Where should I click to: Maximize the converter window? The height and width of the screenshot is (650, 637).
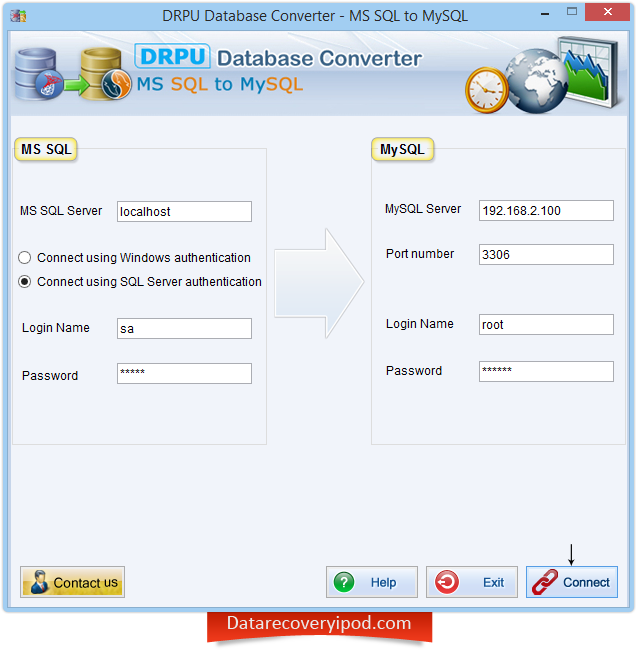pos(572,12)
